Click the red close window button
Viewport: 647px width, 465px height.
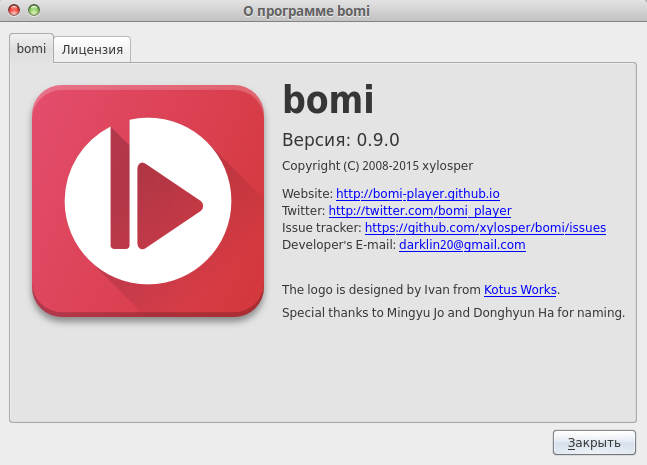click(x=14, y=10)
